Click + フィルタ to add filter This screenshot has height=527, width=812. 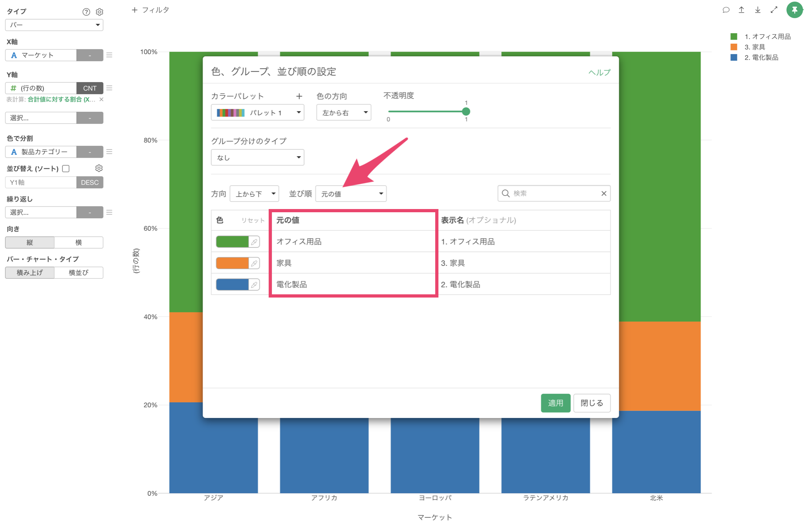click(151, 10)
